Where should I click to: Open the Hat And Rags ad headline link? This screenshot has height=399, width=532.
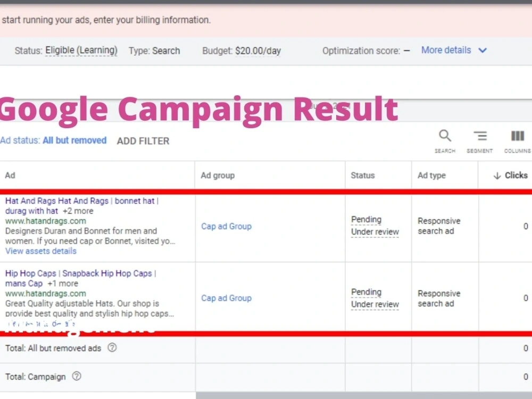[x=82, y=205]
